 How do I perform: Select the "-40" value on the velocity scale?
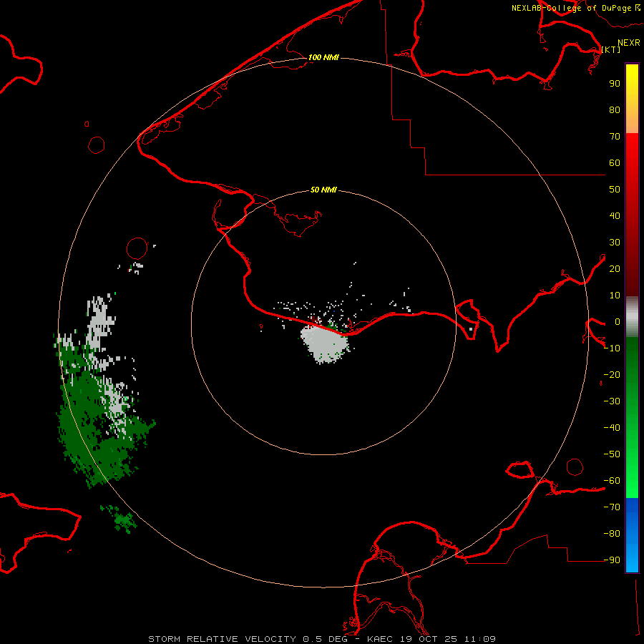612,428
